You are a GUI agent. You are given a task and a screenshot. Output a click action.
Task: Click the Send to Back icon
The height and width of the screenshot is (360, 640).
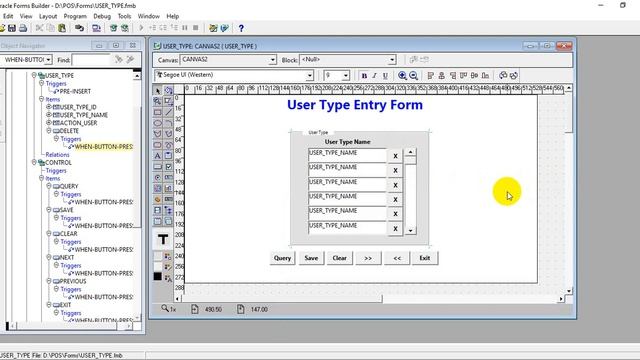point(514,76)
